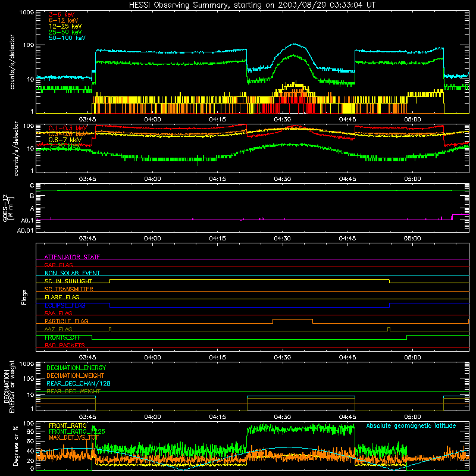
Task: Click the MAX_DET_VS_TOT legend label
Action: click(74, 437)
